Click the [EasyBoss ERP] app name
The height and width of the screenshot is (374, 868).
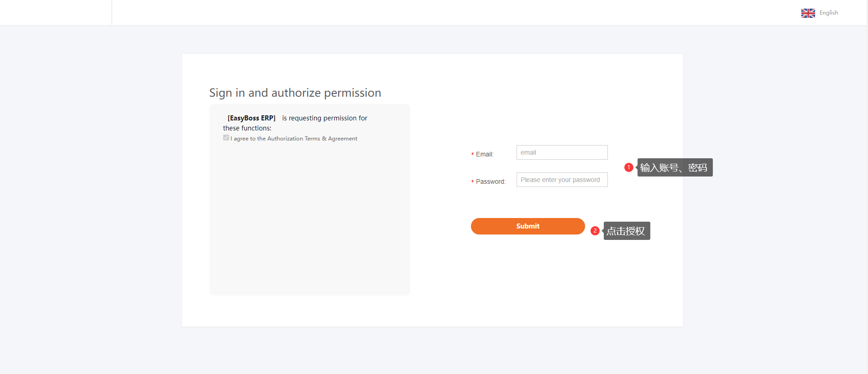[x=251, y=118]
